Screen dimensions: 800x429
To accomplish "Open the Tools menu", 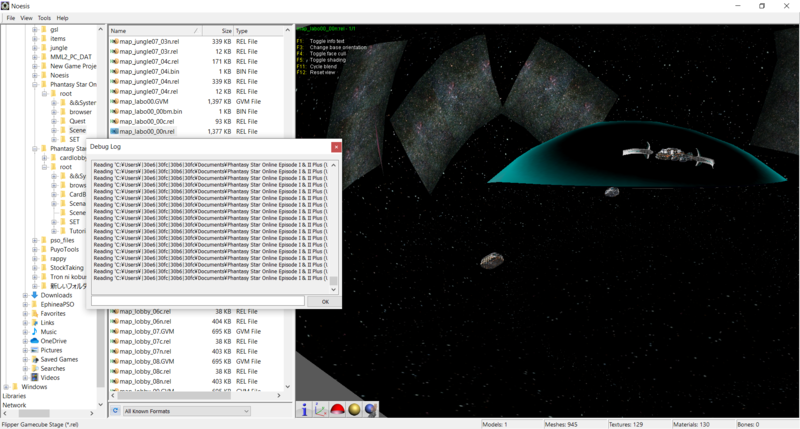I will pos(44,18).
